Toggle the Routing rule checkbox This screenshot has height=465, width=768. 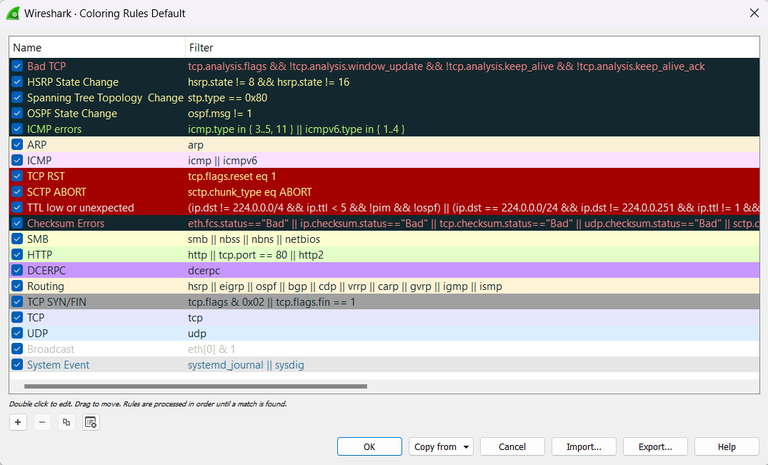point(17,286)
